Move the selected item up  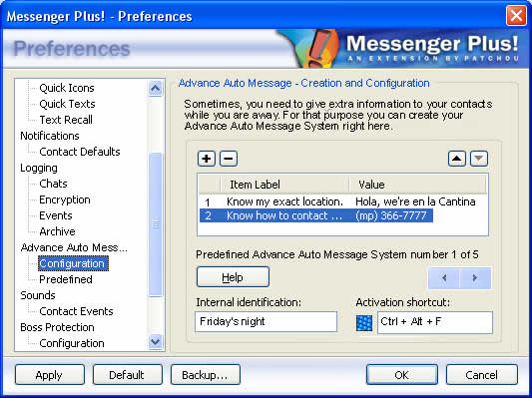click(457, 159)
